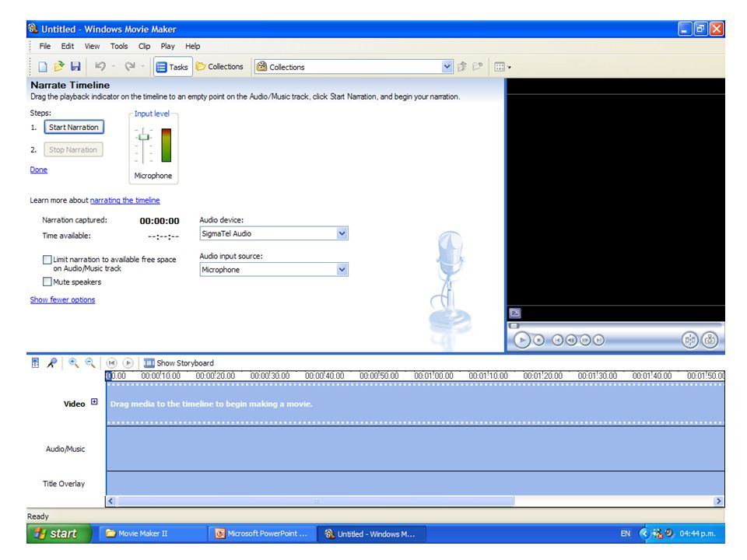Click the timeline scrollbar's left arrow
Image resolution: width=747 pixels, height=560 pixels.
point(110,501)
